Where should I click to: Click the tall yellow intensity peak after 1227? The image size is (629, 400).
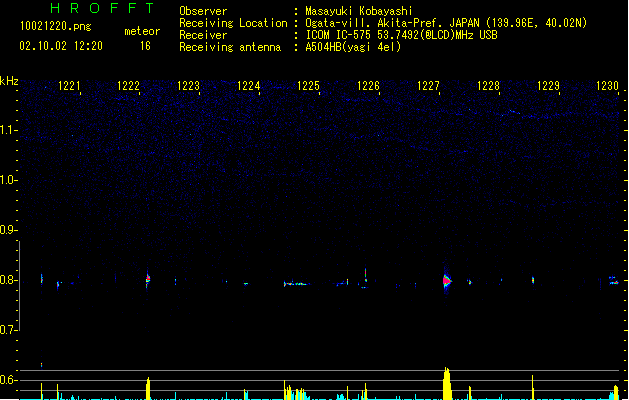click(x=447, y=383)
